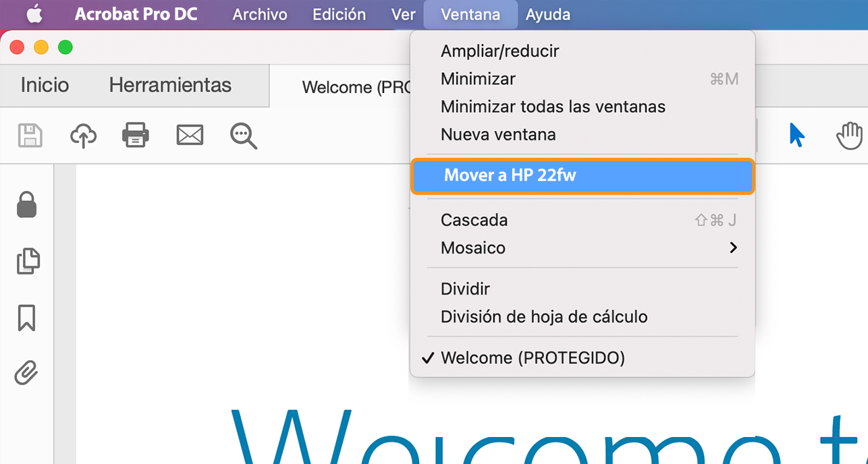Open the Ayuda menu
Image resolution: width=868 pixels, height=464 pixels.
point(547,13)
